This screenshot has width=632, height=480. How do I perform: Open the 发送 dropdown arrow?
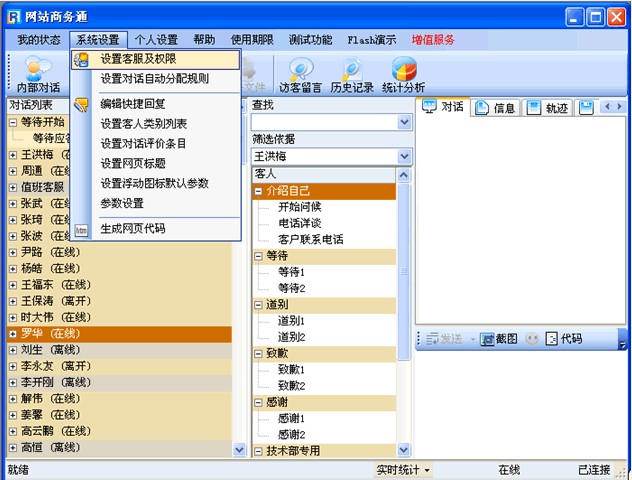[x=472, y=339]
